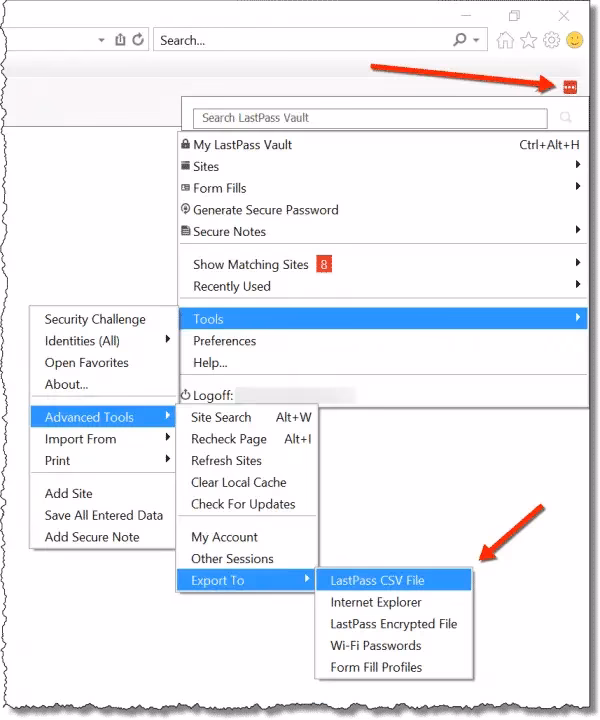This screenshot has height=720, width=600.
Task: Select Security Challenge
Action: coord(103,319)
